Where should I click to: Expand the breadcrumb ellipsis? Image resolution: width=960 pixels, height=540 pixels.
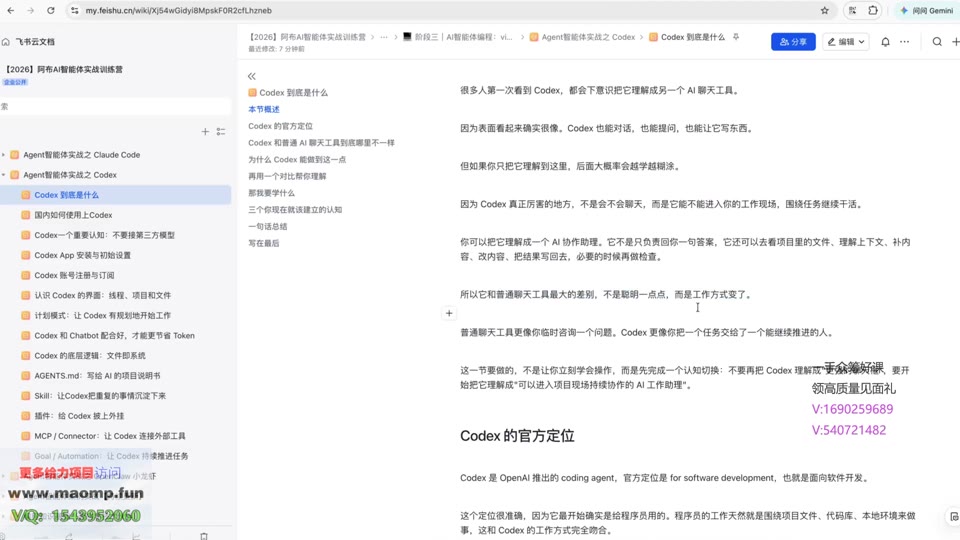[x=384, y=37]
